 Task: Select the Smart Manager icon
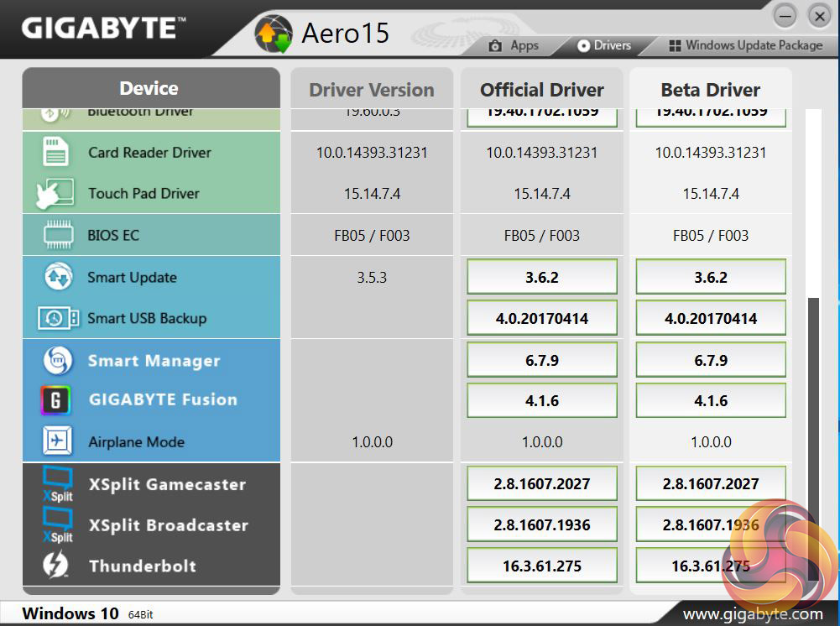[x=57, y=361]
